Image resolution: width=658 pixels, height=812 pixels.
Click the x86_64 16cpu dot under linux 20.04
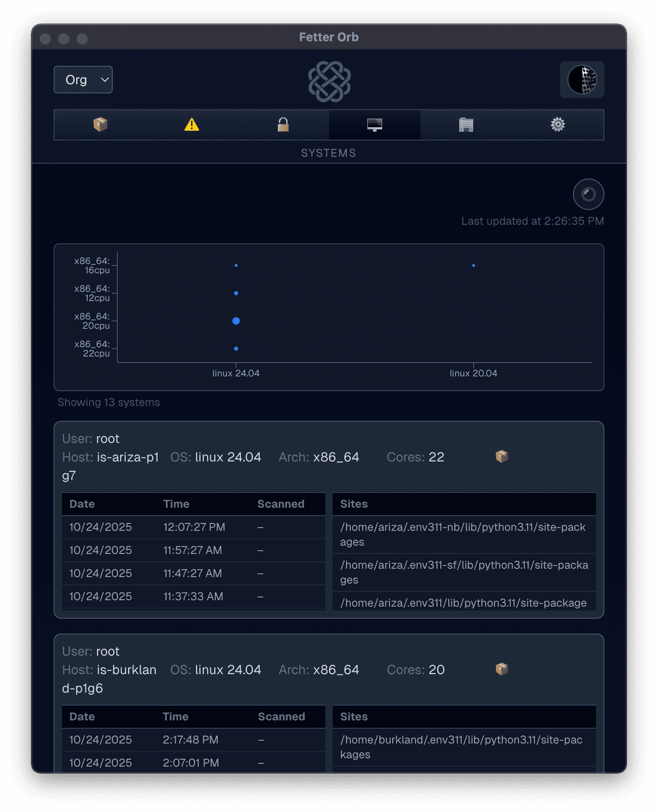point(474,265)
